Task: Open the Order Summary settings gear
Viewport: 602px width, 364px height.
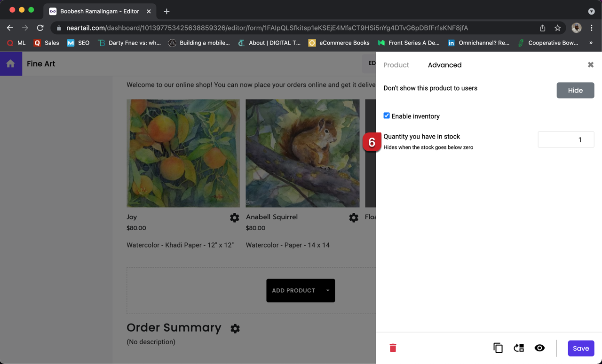Action: [x=235, y=328]
